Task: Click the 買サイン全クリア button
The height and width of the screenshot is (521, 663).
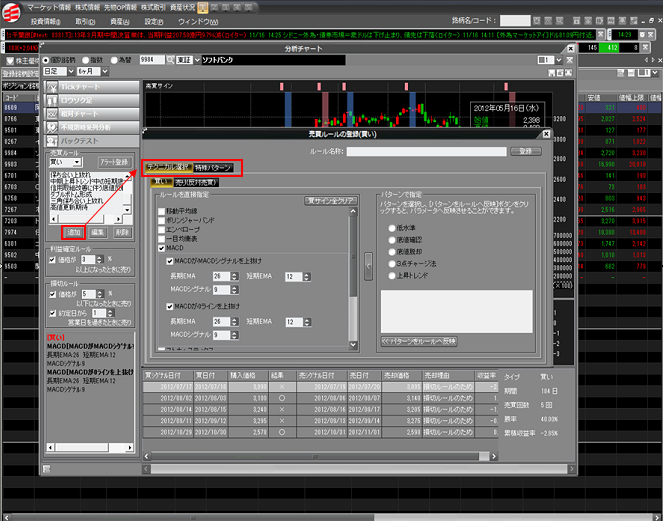Action: pos(331,201)
